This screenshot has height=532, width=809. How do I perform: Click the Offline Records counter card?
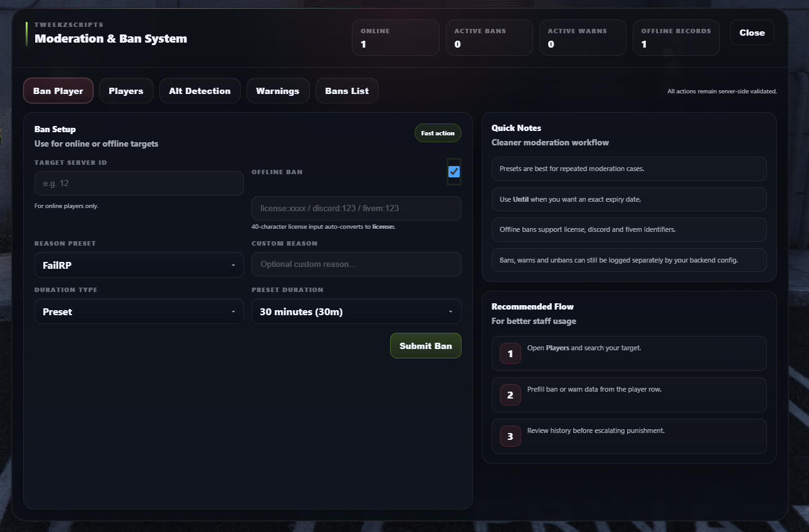point(676,38)
